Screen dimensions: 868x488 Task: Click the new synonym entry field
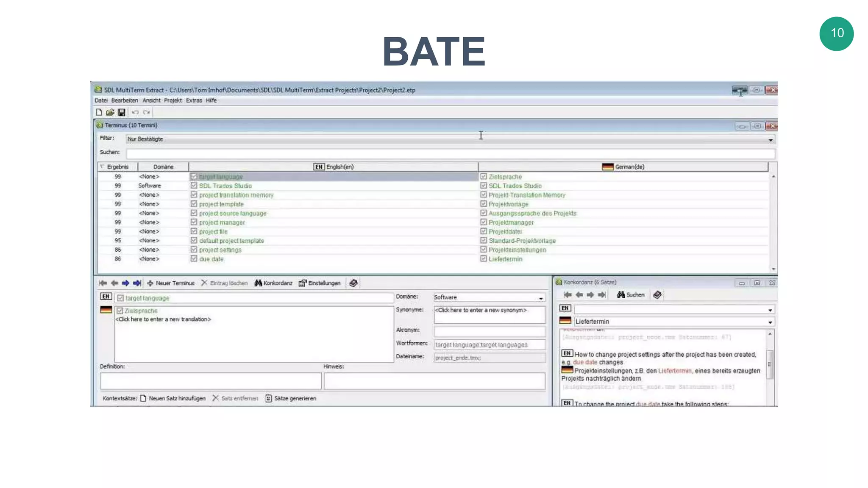tap(490, 314)
